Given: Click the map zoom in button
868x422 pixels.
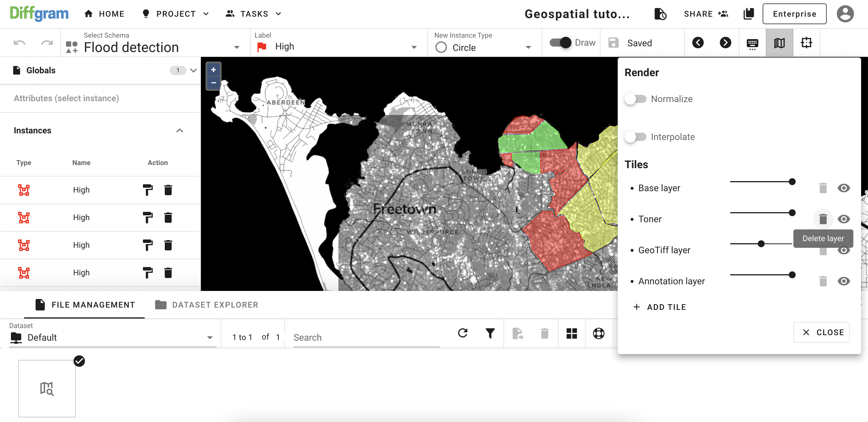Looking at the screenshot, I should [x=213, y=70].
